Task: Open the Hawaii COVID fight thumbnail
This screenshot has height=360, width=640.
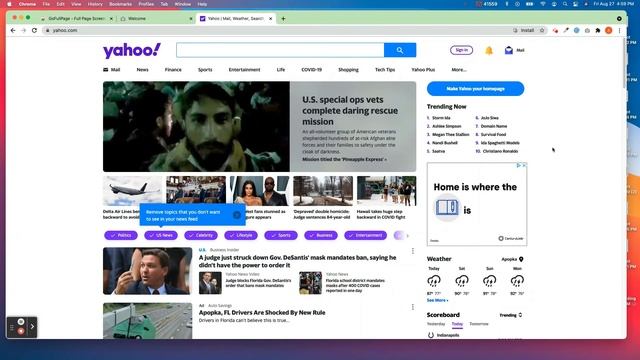Action: tap(387, 191)
